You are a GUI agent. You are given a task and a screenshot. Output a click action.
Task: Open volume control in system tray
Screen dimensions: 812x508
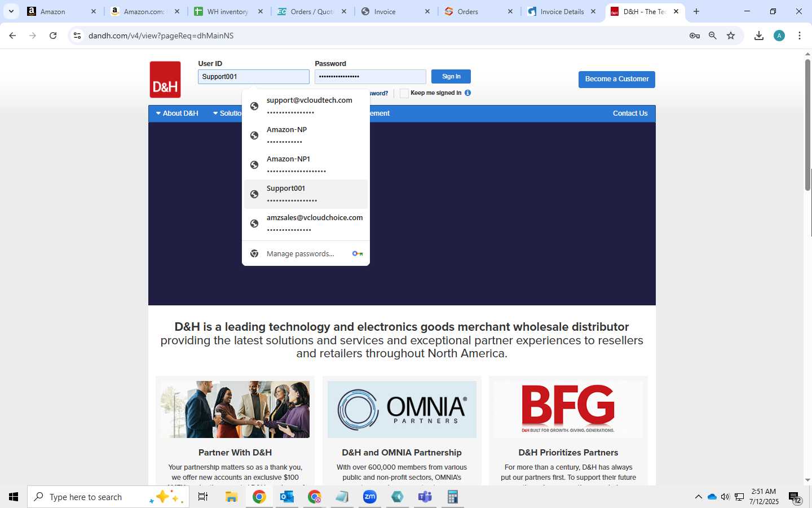tap(725, 497)
